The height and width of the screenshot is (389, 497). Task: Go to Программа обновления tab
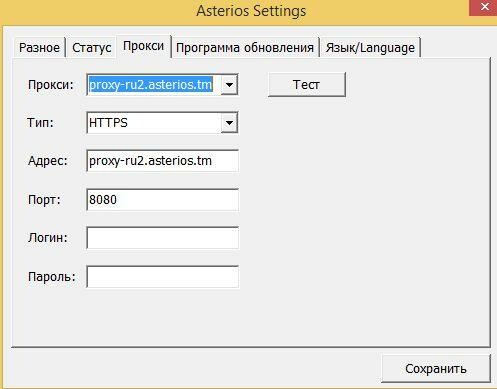[x=245, y=48]
